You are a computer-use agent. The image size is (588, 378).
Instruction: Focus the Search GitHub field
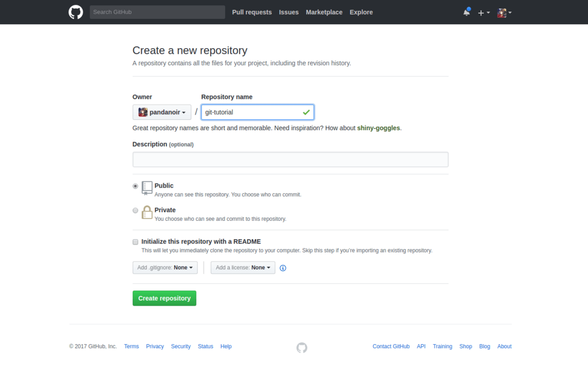click(x=157, y=12)
